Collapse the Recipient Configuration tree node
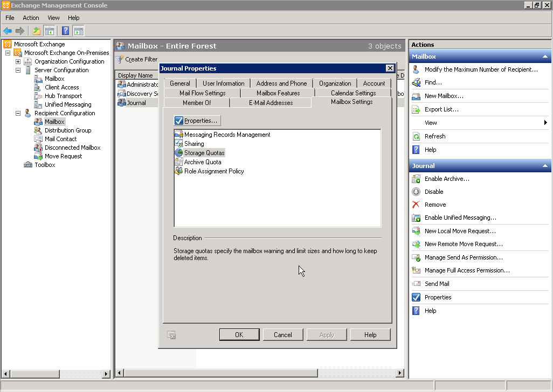Image resolution: width=553 pixels, height=392 pixels. point(18,113)
